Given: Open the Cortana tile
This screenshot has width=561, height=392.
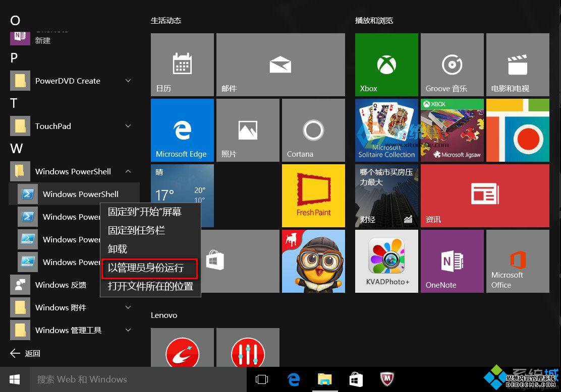Looking at the screenshot, I should 313,130.
